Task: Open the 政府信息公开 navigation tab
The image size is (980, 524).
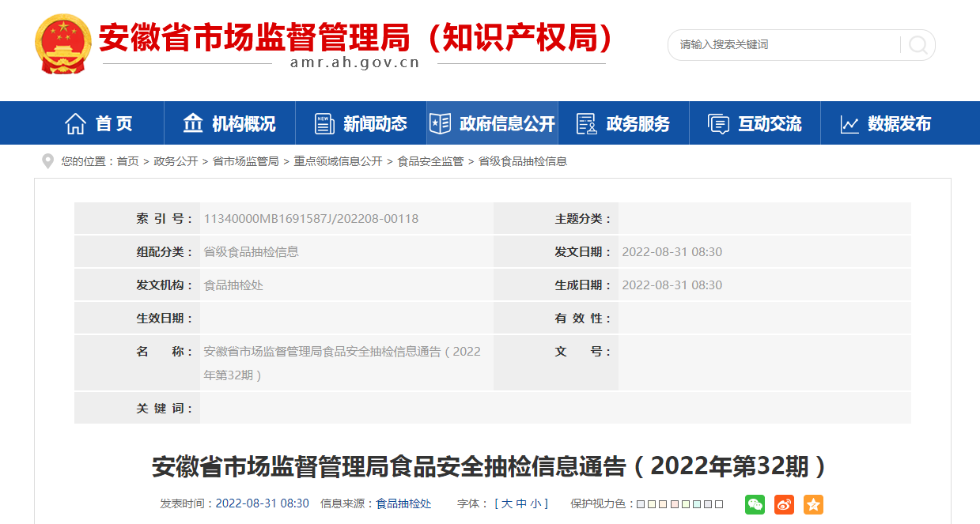Action: coord(492,123)
